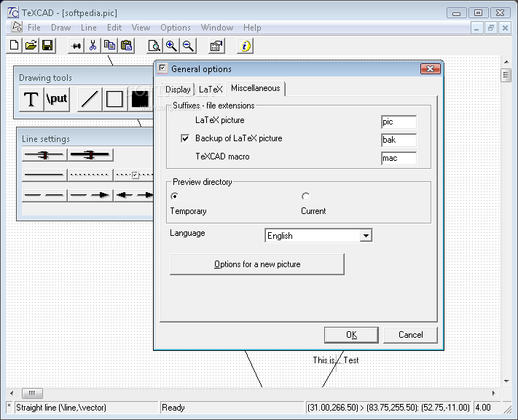Open the Options menu
This screenshot has height=420, width=518.
coord(176,28)
